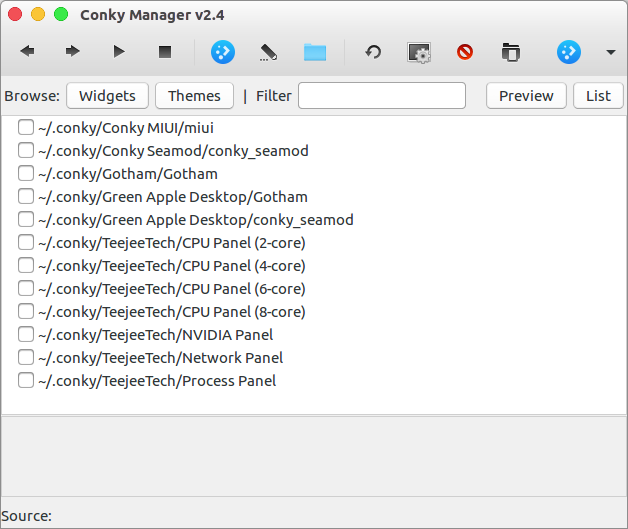
Task: Check the Gotham/Gotham widget box
Action: (26, 174)
